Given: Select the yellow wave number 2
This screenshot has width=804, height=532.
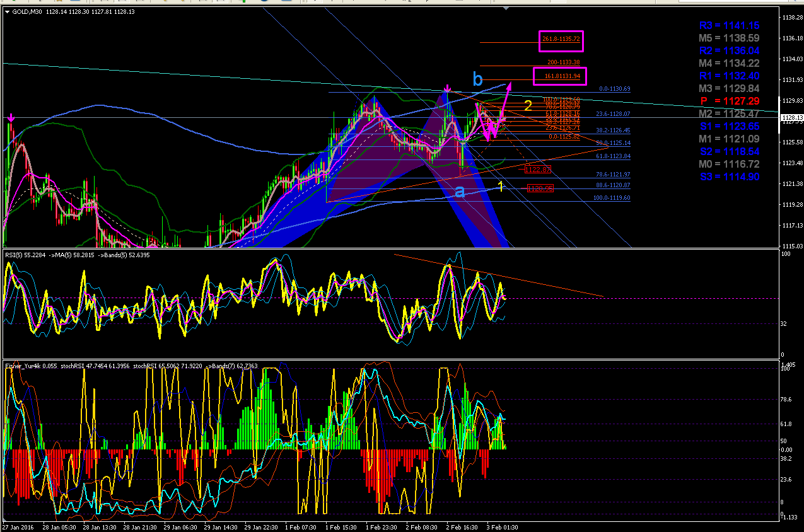Looking at the screenshot, I should click(528, 105).
